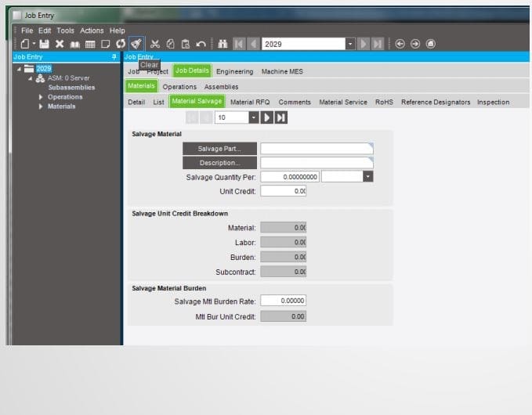Click the Forward circle arrow icon
Image resolution: width=532 pixels, height=415 pixels.
(415, 44)
